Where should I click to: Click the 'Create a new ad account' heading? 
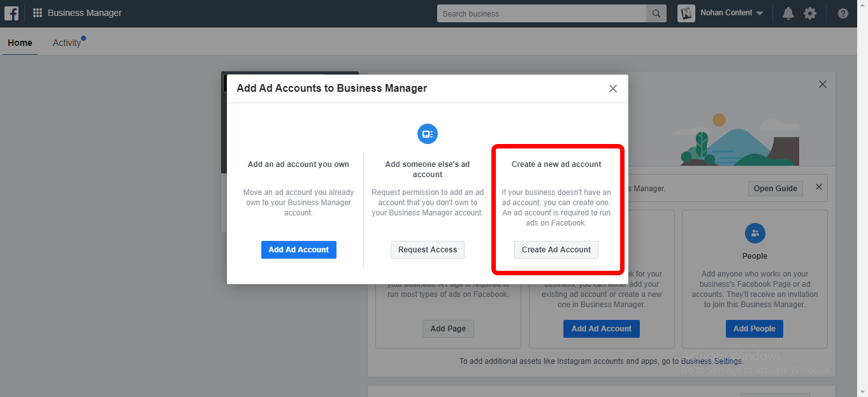[x=556, y=164]
